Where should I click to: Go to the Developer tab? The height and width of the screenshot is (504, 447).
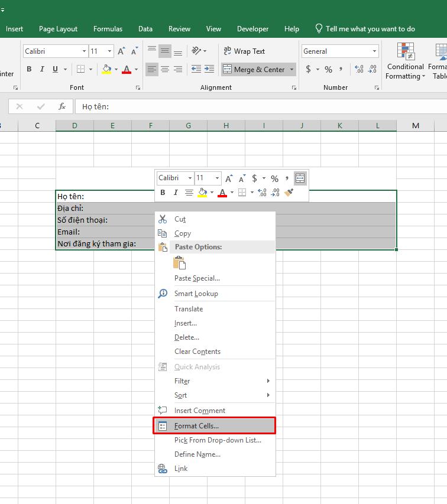click(252, 29)
